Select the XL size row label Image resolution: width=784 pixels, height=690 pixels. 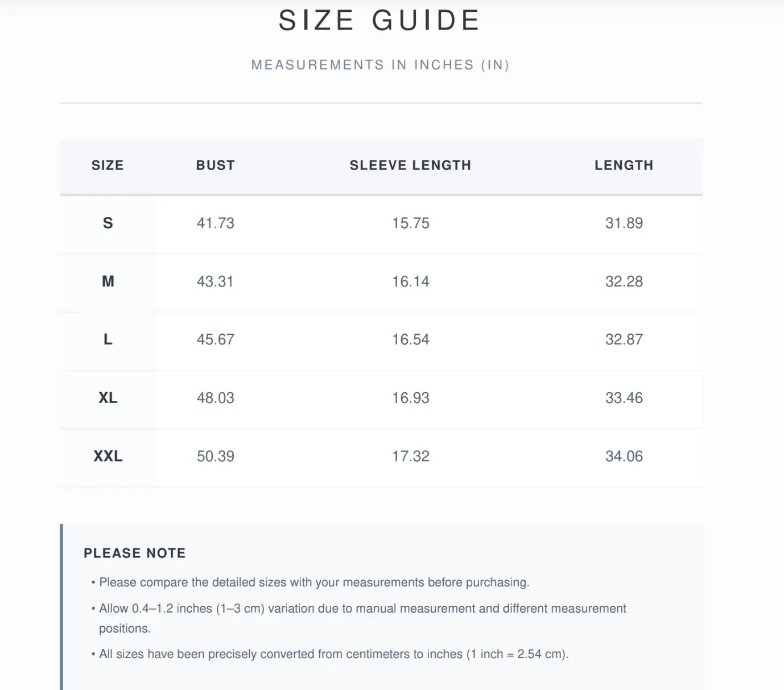click(x=108, y=397)
